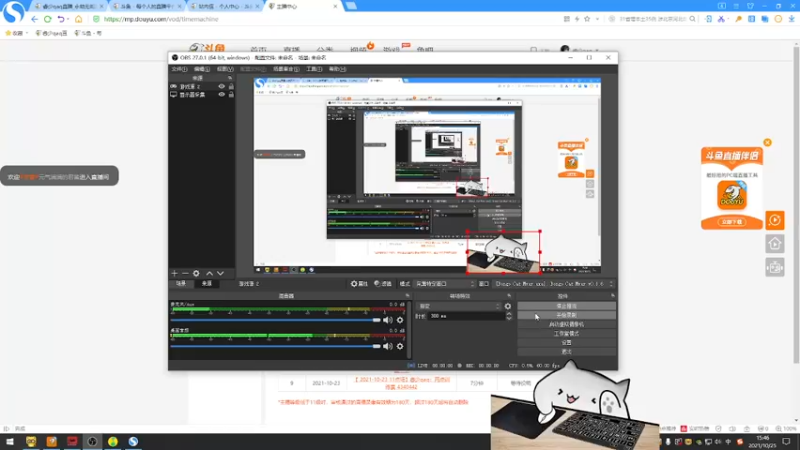Mute the second mixer track speaker
The height and width of the screenshot is (450, 800).
coord(388,346)
